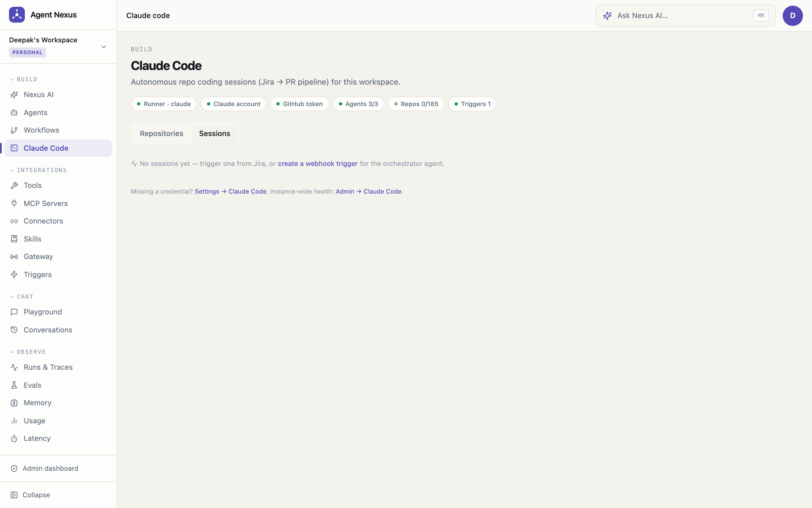This screenshot has width=812, height=508.
Task: Open Runs & Traces page
Action: [x=58, y=367]
